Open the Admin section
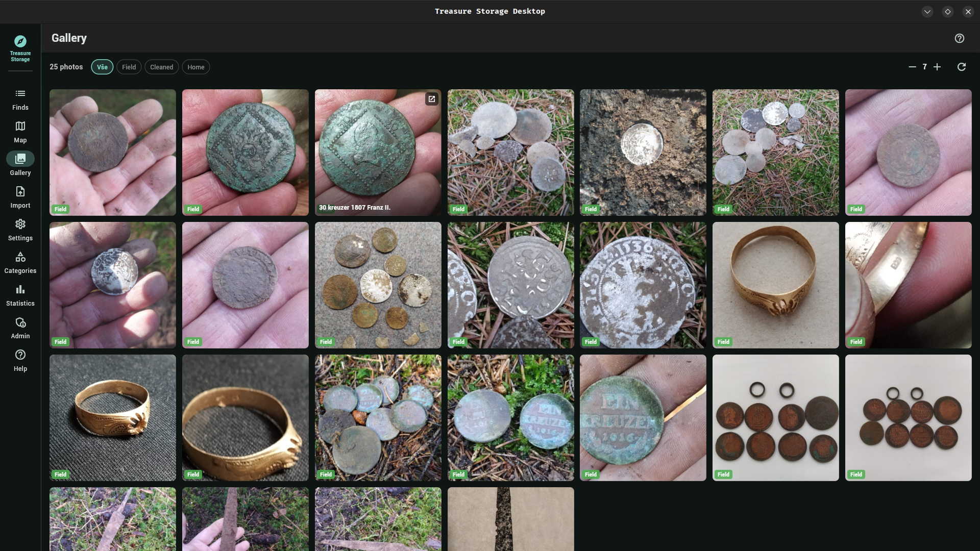 click(x=20, y=328)
